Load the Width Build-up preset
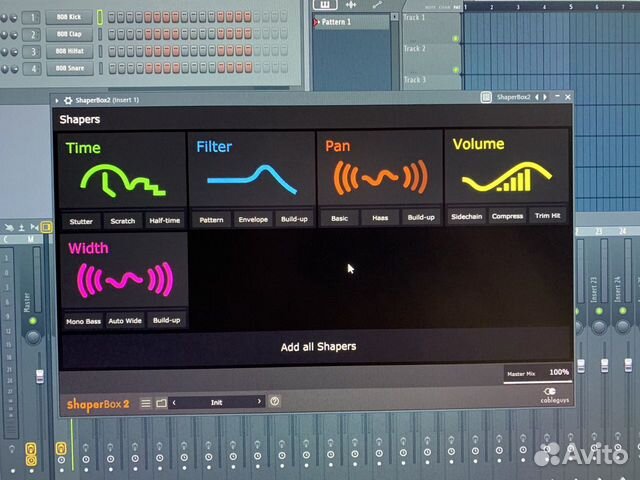Screen dimensions: 640x480 pyautogui.click(x=167, y=320)
